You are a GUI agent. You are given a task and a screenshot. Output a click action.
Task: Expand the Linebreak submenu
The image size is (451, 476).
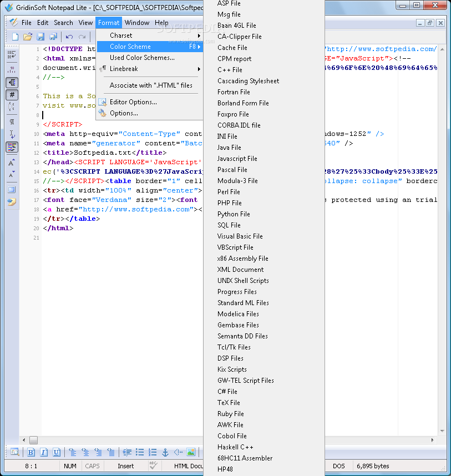150,69
